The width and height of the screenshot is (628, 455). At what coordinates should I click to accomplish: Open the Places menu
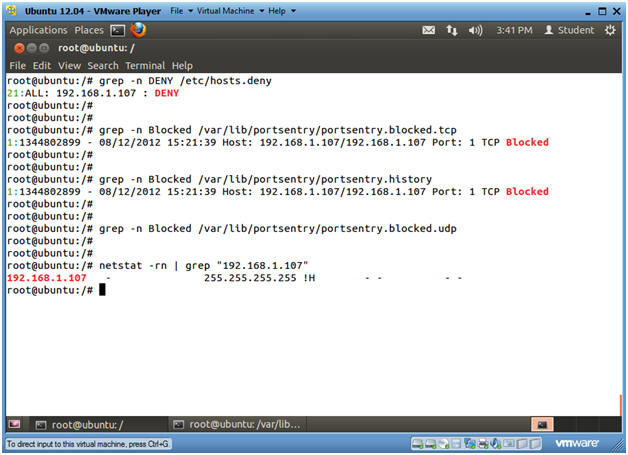click(89, 30)
